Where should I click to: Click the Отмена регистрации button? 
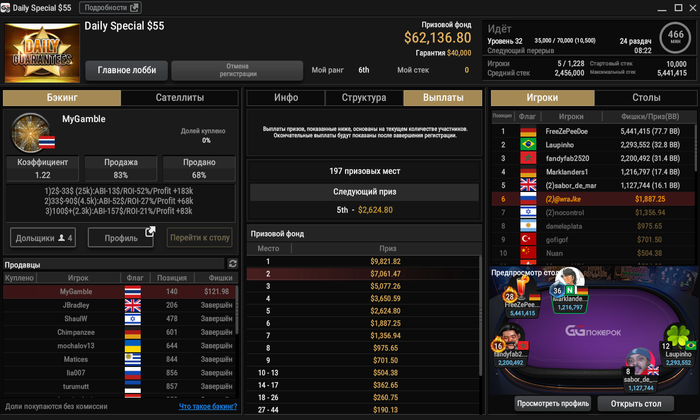click(238, 71)
